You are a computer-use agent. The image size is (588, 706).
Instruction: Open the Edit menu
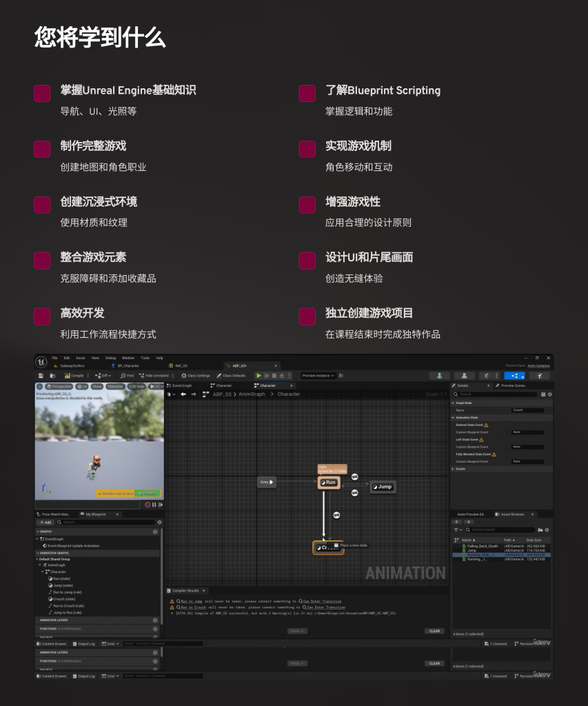[x=67, y=358]
